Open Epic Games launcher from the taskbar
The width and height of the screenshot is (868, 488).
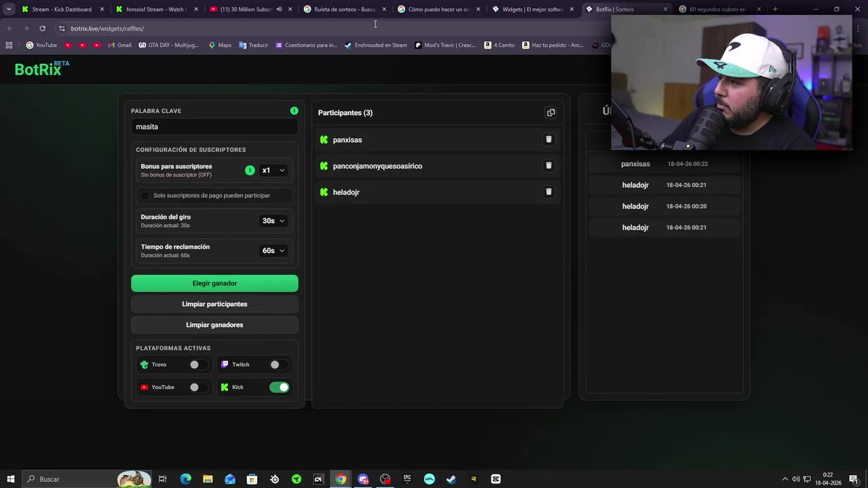[407, 479]
